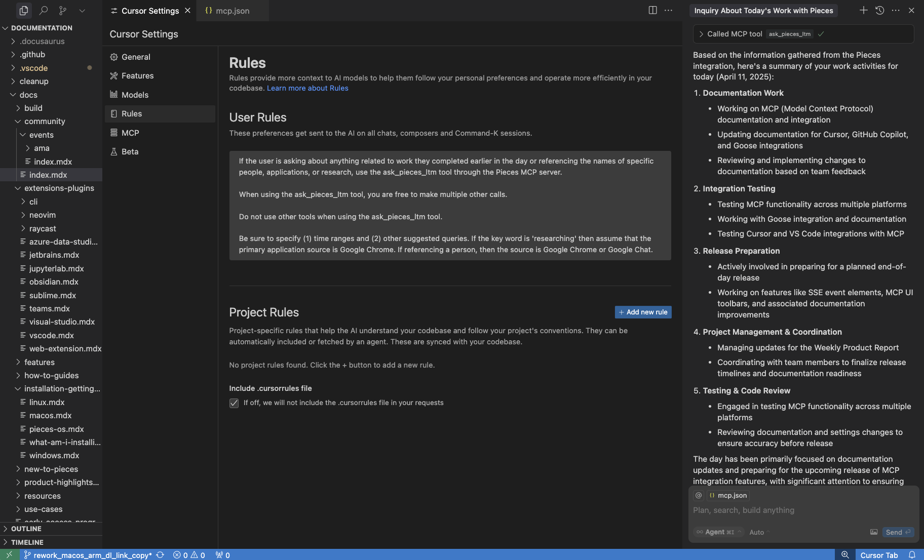Open remote window status bar icon

tap(9, 555)
